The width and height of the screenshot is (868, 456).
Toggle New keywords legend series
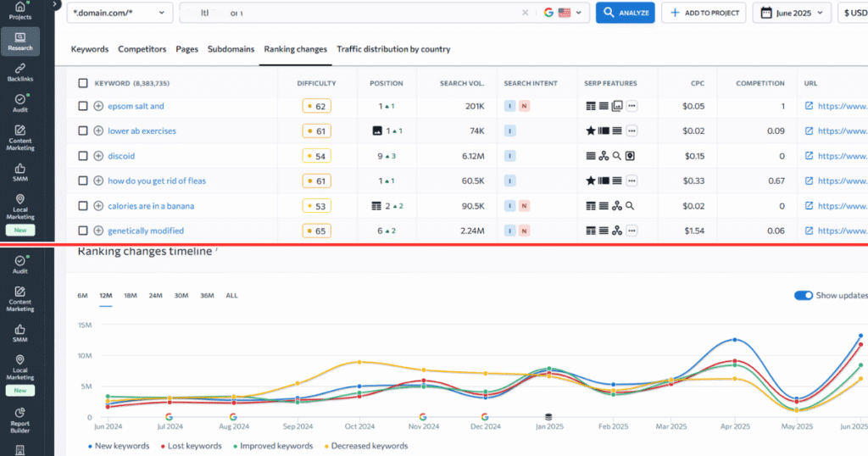tap(119, 446)
